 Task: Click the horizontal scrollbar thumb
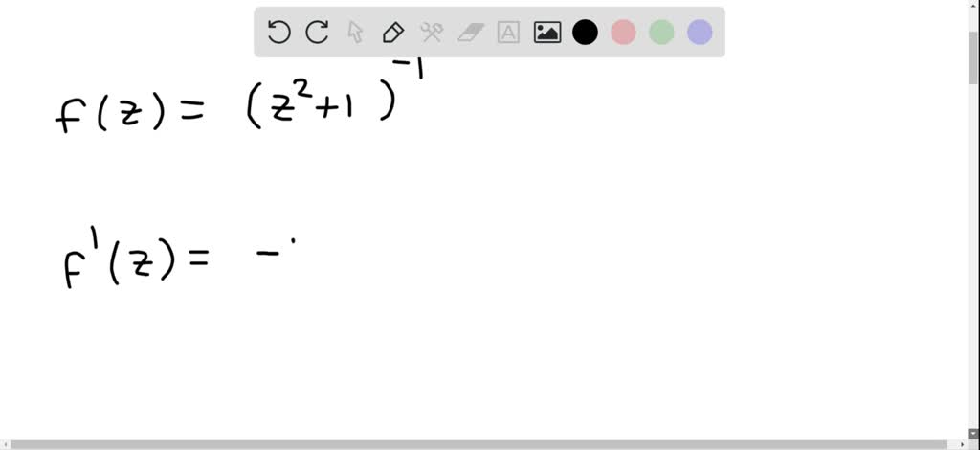pos(479,444)
